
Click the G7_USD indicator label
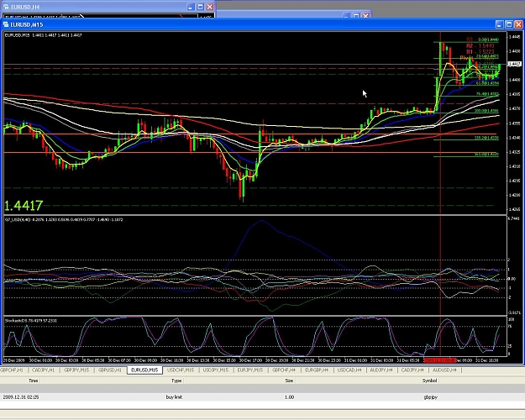[64, 220]
